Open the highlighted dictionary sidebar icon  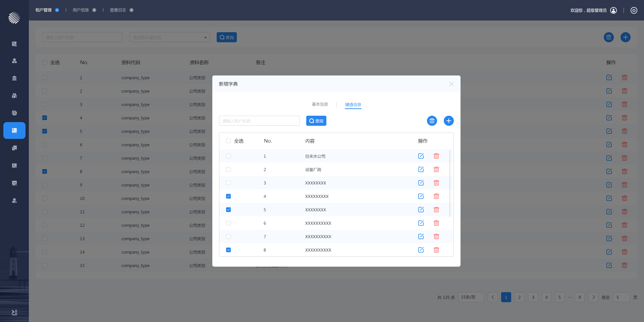(14, 130)
